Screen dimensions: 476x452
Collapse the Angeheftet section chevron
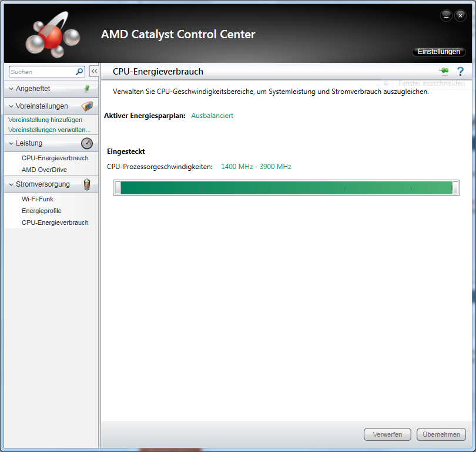pos(11,89)
